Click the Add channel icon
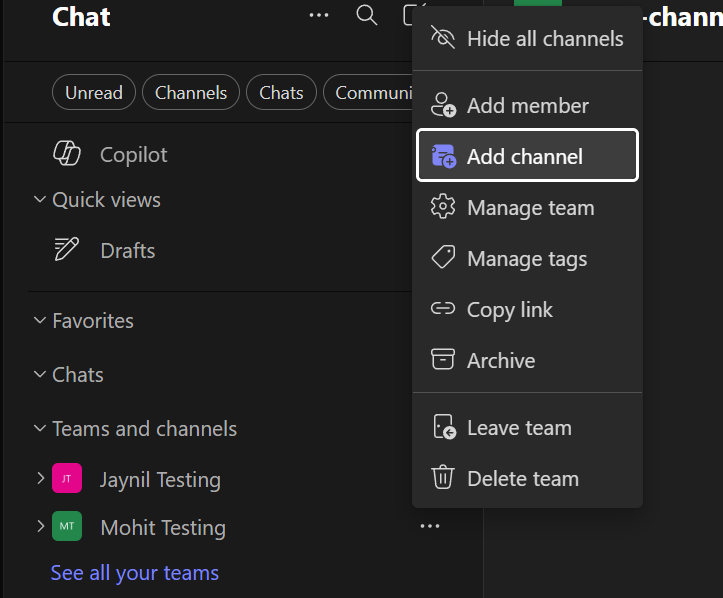 (x=444, y=156)
